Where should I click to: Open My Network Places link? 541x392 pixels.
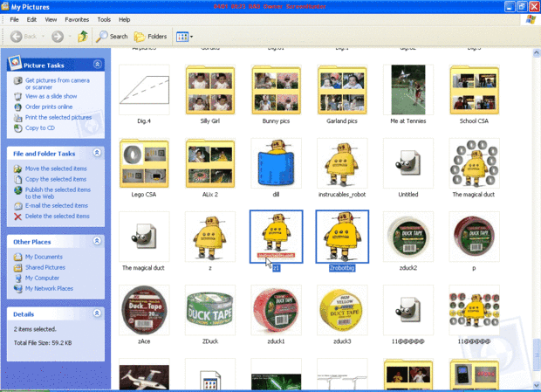(x=49, y=288)
